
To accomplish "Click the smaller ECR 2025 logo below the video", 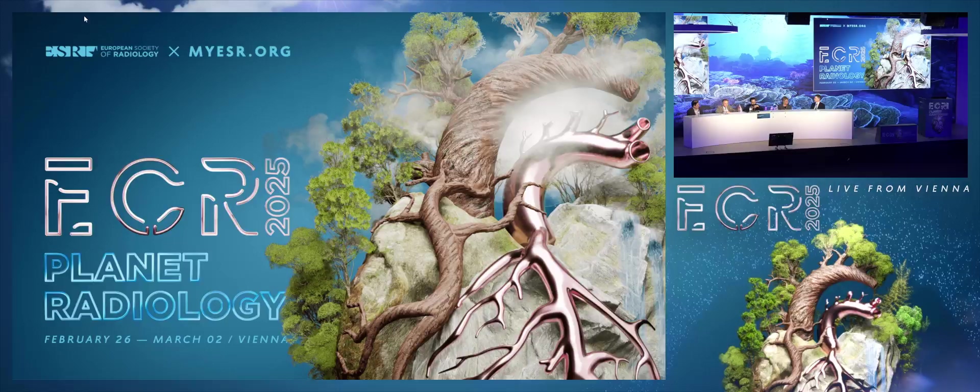I will click(x=748, y=208).
